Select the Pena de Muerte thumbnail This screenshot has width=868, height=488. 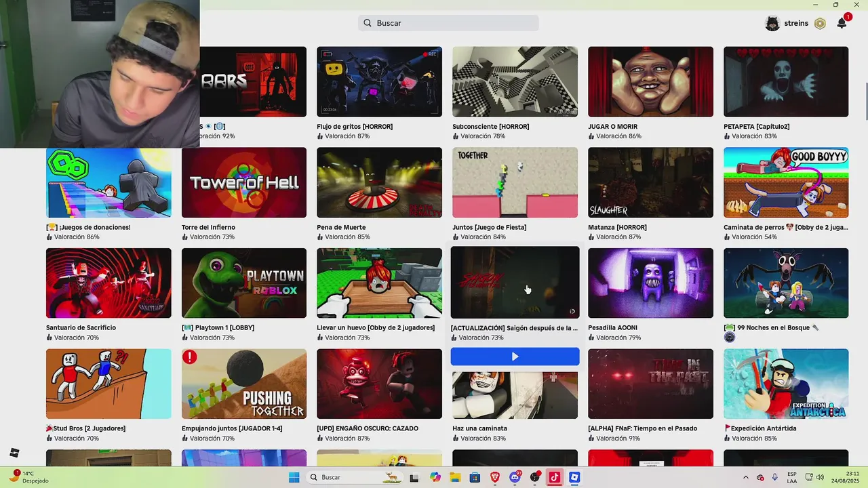tap(379, 182)
